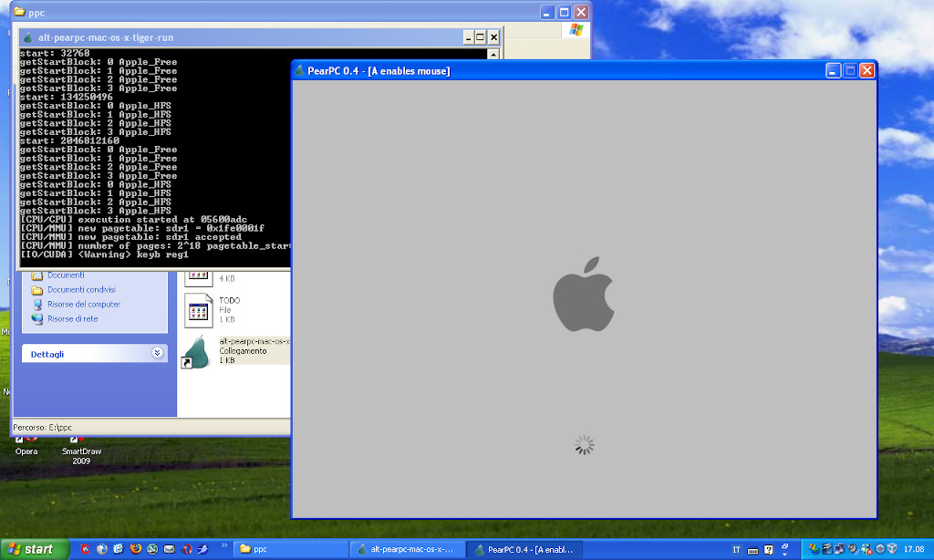The width and height of the screenshot is (934, 560).
Task: Click the two-monitors network tray icon
Action: (840, 549)
